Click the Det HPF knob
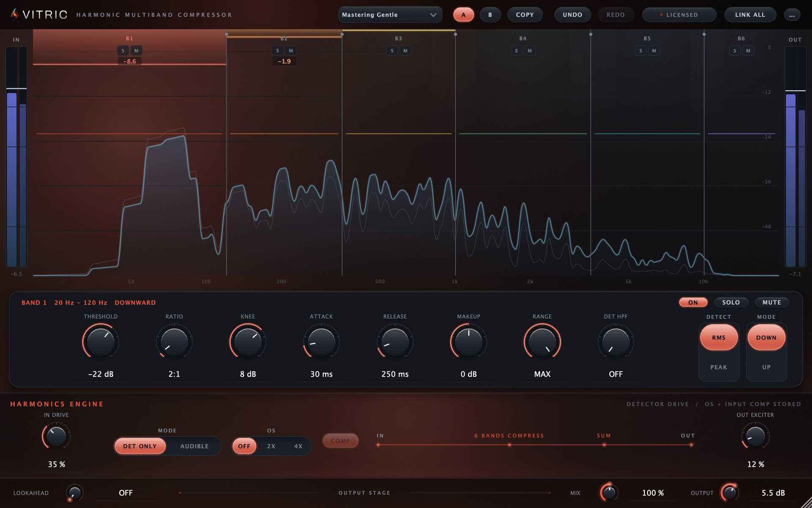Image resolution: width=812 pixels, height=508 pixels. pos(616,341)
